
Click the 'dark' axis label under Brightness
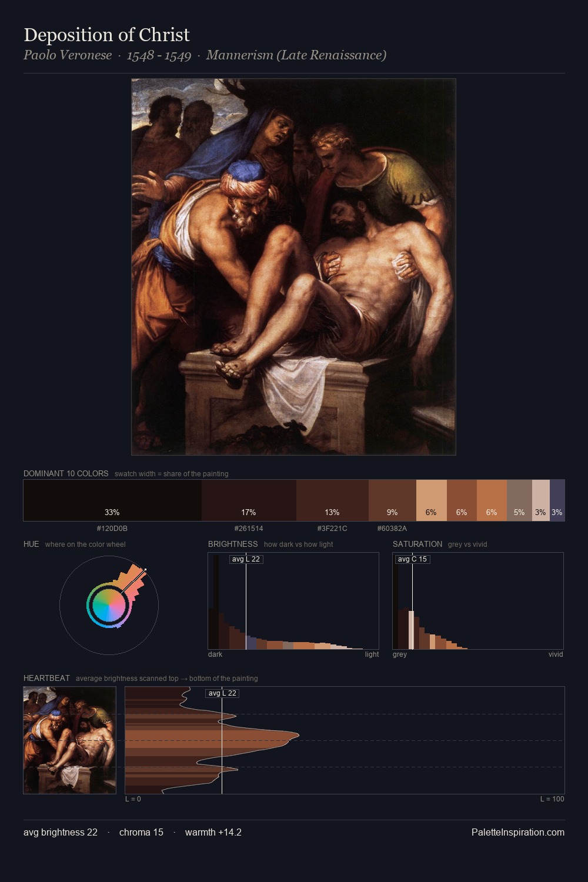coord(215,654)
